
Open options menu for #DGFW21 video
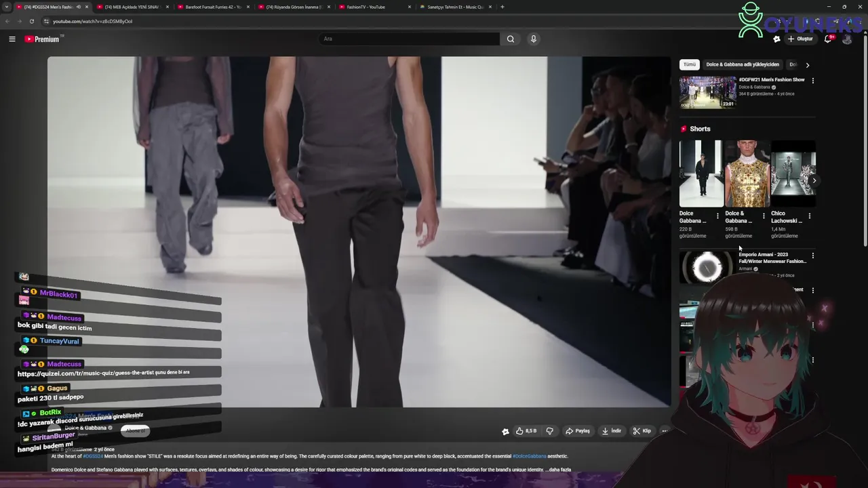tap(813, 81)
